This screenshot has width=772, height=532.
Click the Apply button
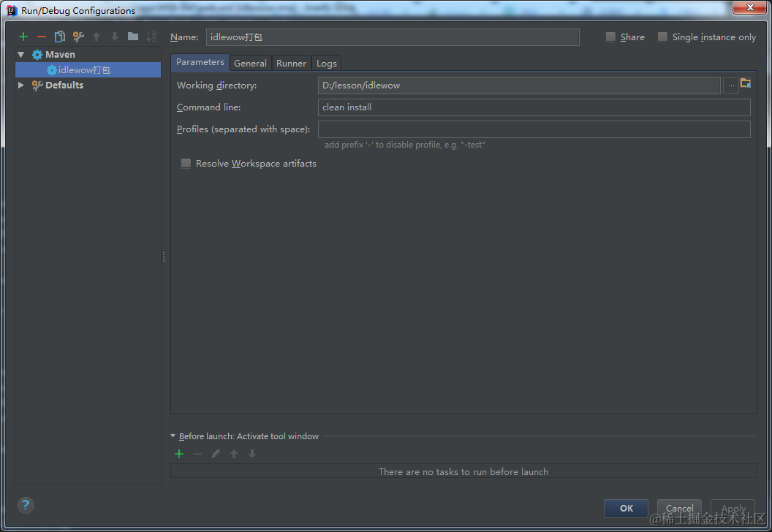click(733, 509)
